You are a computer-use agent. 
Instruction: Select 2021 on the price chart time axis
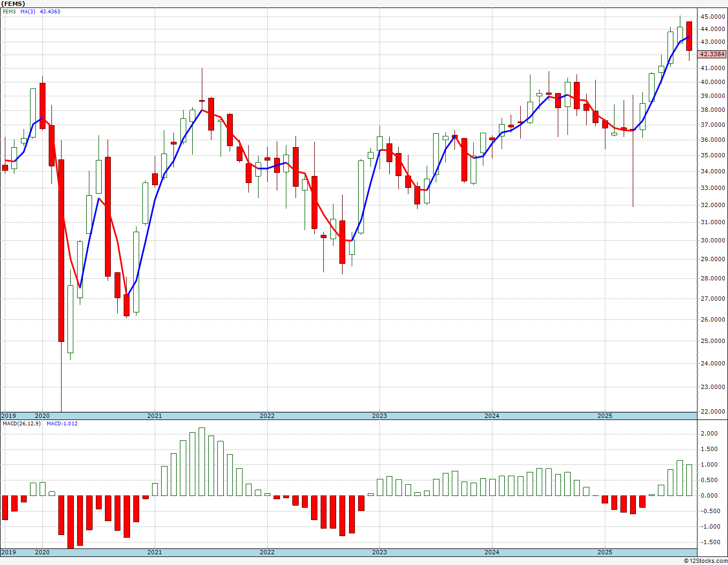pos(155,416)
